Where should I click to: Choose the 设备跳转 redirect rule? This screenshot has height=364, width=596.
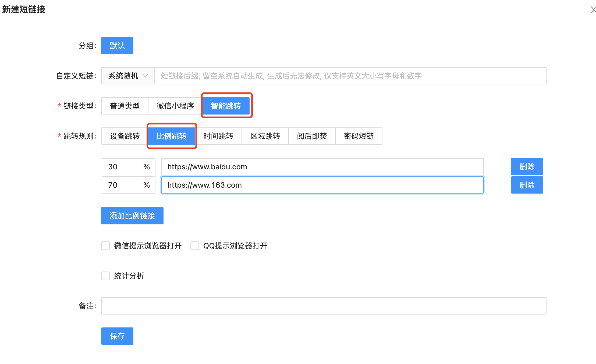[125, 136]
